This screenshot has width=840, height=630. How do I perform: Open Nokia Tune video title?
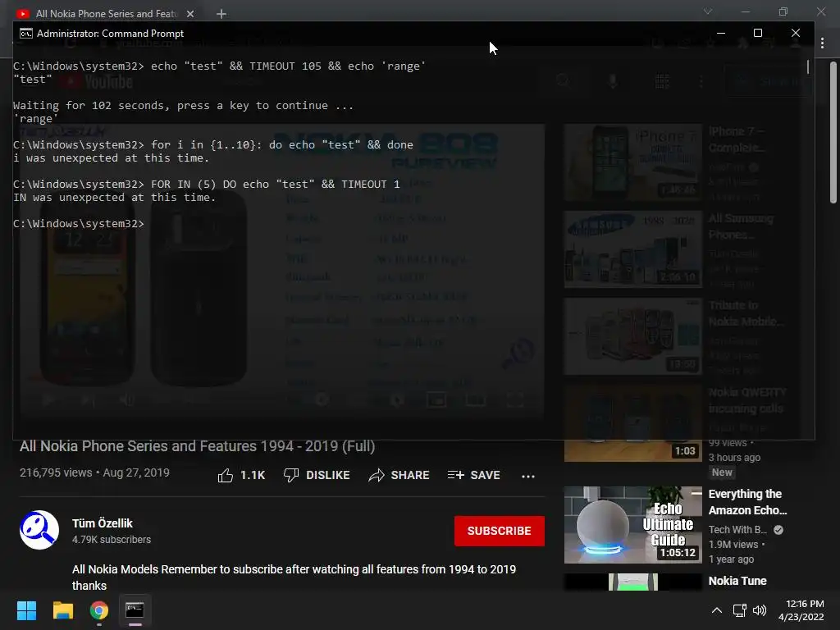tap(737, 581)
